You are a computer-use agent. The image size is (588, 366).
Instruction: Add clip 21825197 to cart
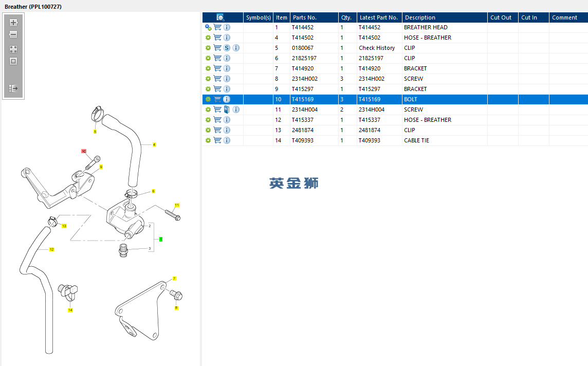217,58
